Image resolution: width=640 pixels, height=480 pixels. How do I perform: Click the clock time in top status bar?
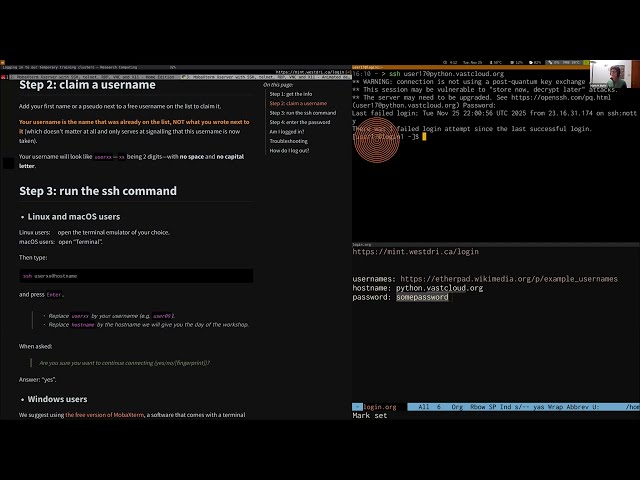450,62
